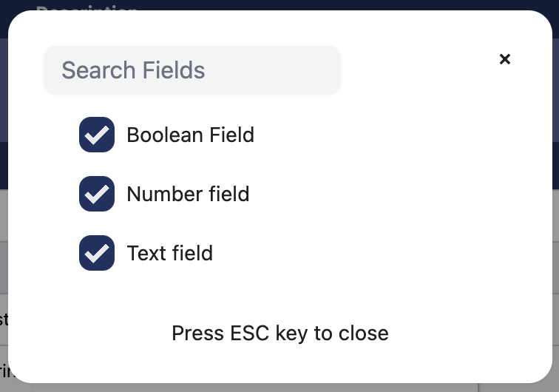The image size is (559, 392).
Task: Uncheck the Boolean Field checkbox
Action: pyautogui.click(x=97, y=135)
